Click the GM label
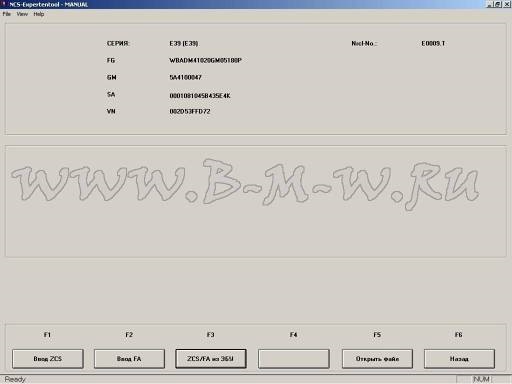Viewport: 512px width, 384px height. (112, 77)
